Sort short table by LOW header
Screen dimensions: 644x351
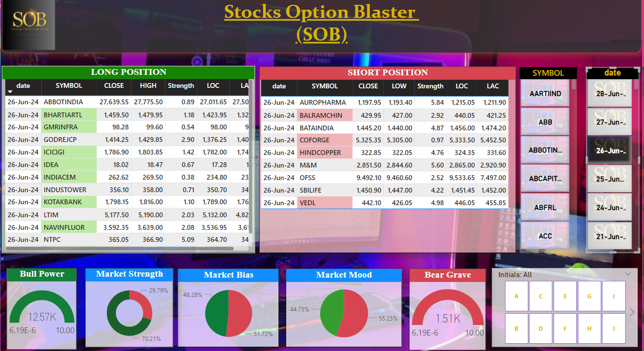(x=399, y=86)
